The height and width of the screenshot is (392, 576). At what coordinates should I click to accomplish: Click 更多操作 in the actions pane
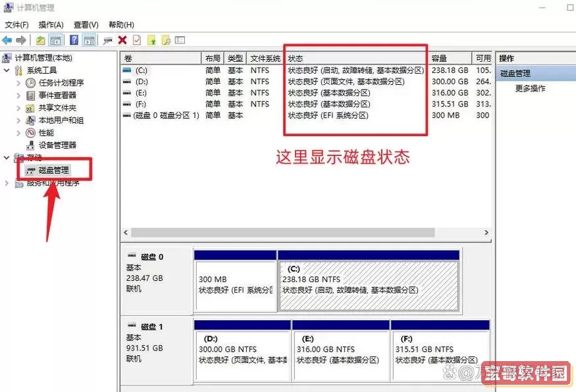pos(530,88)
